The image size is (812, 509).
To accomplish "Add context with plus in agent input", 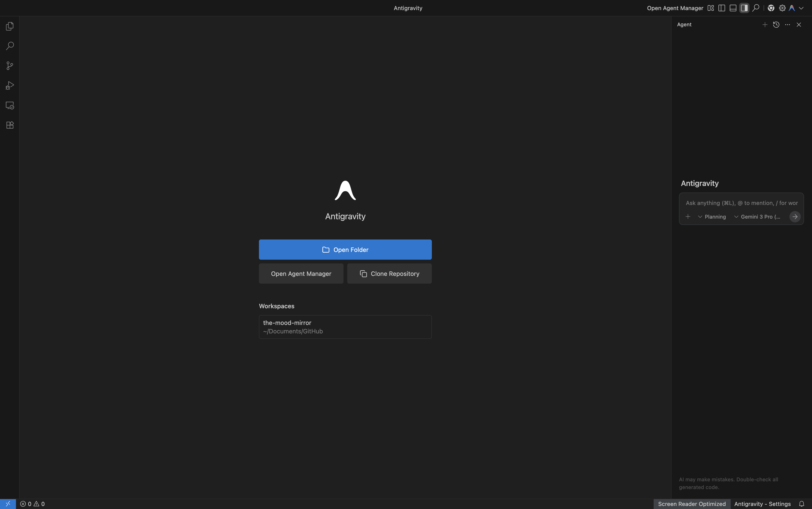I will (x=688, y=216).
